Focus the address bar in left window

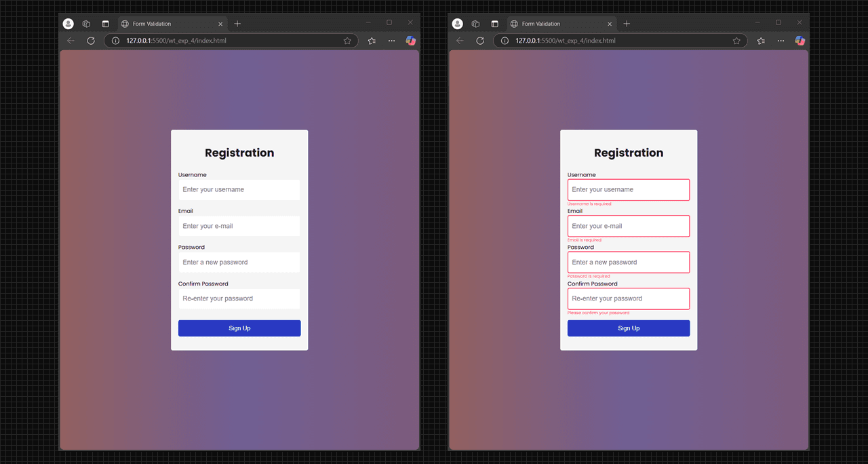[231, 41]
